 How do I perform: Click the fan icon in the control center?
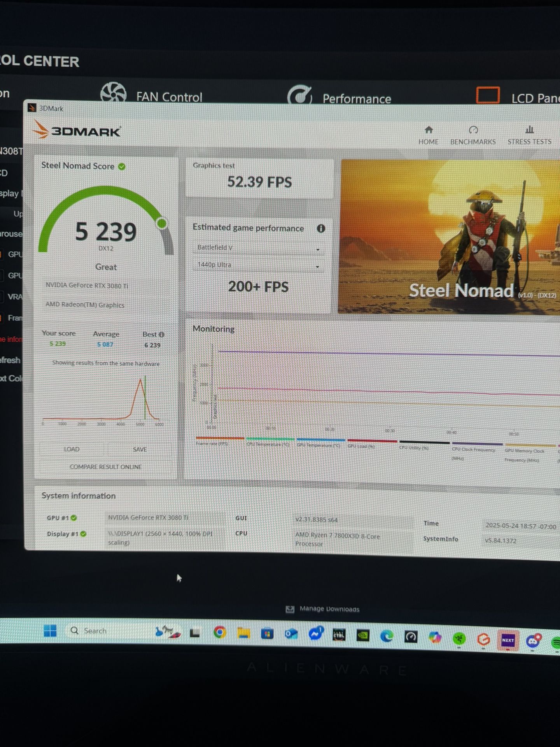[113, 93]
